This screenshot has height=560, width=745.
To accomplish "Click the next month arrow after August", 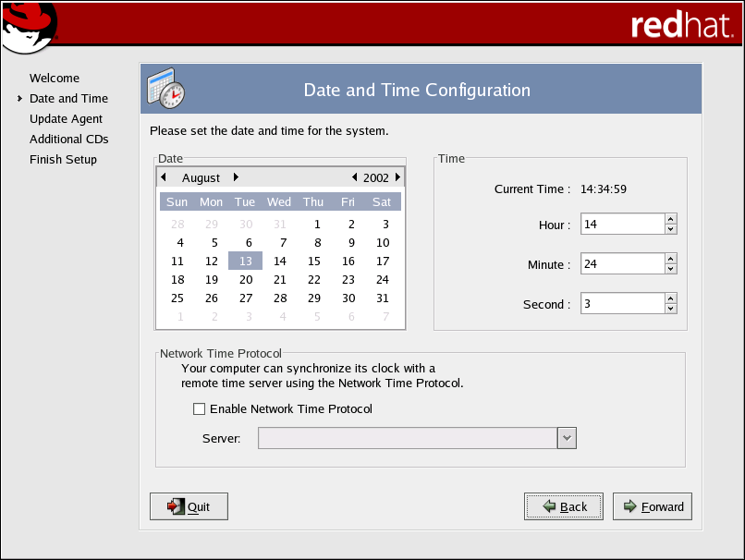I will point(236,177).
